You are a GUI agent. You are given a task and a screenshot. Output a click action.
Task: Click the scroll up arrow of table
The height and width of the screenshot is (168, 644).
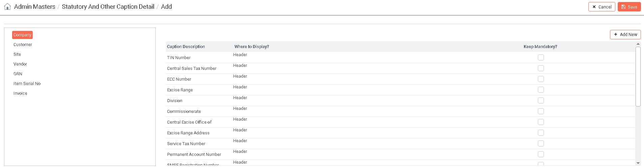pyautogui.click(x=638, y=44)
